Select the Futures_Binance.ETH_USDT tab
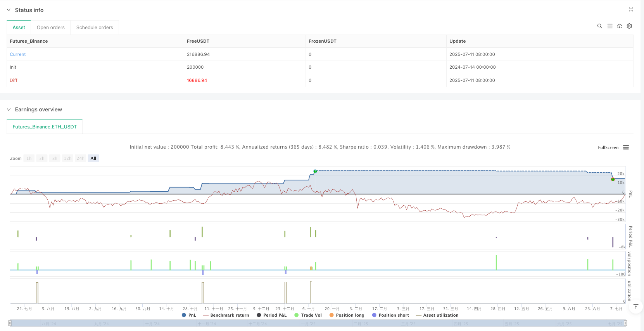The image size is (644, 331). tap(45, 127)
